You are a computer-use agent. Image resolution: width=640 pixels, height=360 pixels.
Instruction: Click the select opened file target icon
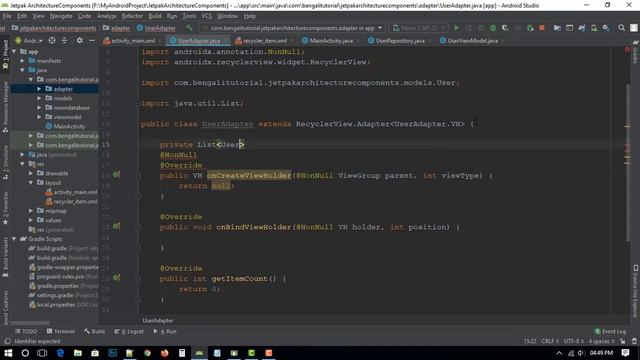click(52, 40)
